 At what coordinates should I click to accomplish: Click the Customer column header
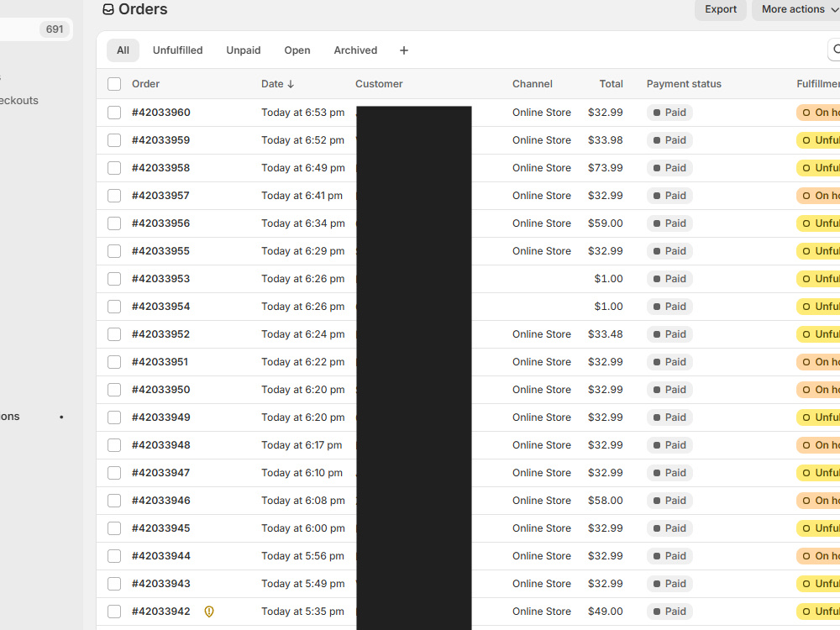(x=379, y=84)
